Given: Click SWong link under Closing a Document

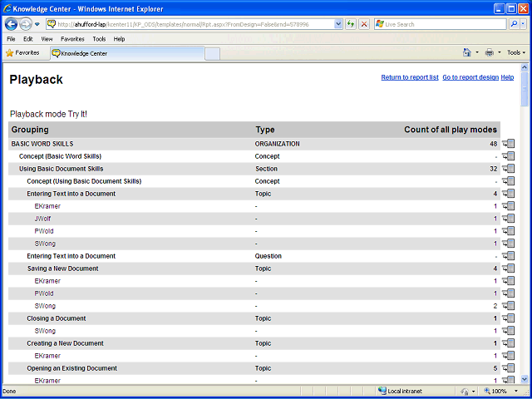Looking at the screenshot, I should coord(45,331).
